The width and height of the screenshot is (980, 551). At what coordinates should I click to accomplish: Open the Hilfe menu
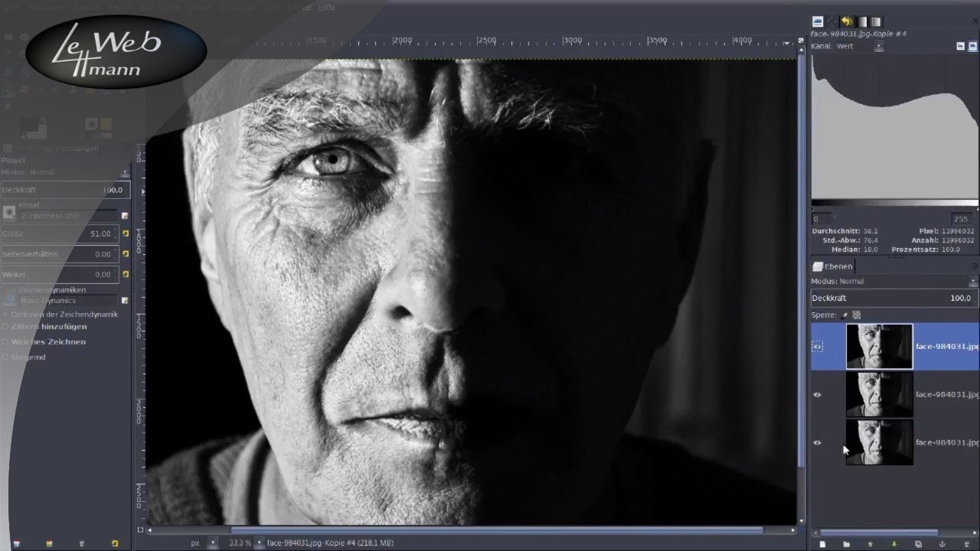coord(327,7)
